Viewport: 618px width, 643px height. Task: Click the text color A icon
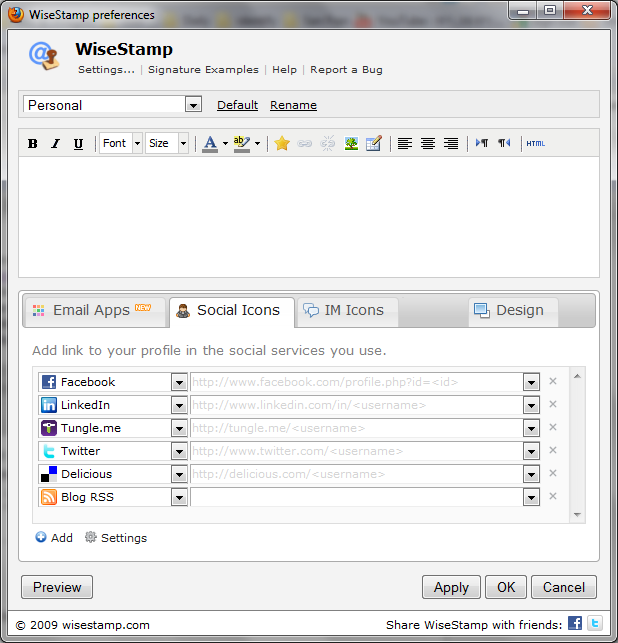pos(210,144)
